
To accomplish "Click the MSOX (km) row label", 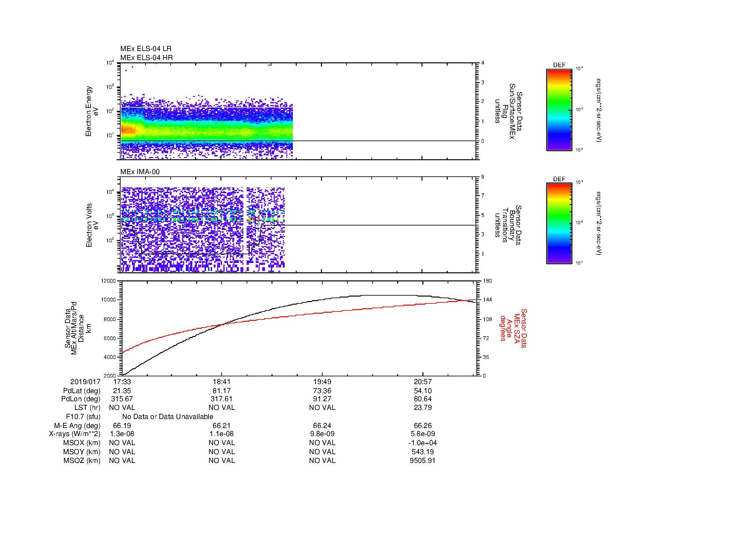I will coord(82,443).
